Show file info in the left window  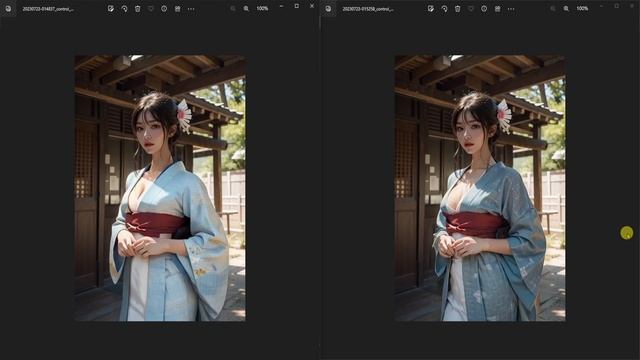click(x=164, y=9)
